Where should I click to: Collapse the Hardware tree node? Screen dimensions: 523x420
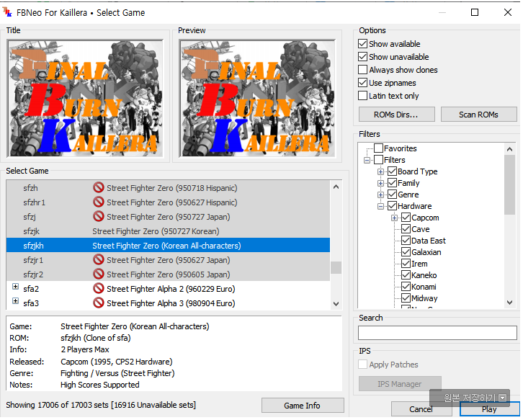click(380, 207)
